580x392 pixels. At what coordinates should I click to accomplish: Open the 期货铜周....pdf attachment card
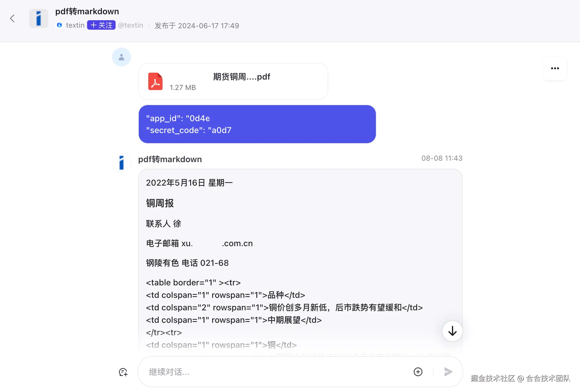pos(233,81)
